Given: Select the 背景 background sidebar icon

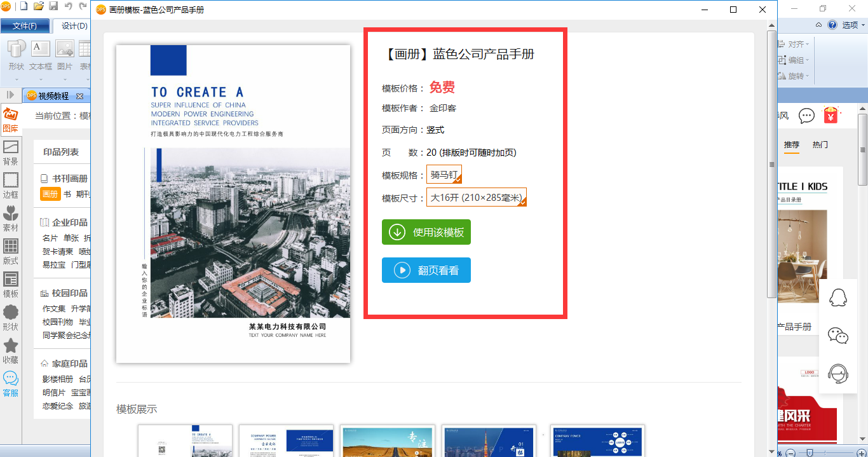Looking at the screenshot, I should (10, 153).
